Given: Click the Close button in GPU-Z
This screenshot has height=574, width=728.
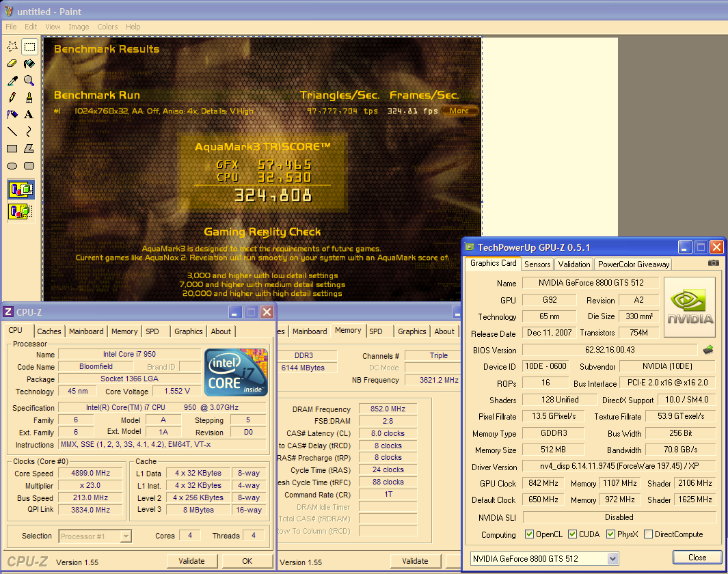Looking at the screenshot, I should pyautogui.click(x=697, y=558).
